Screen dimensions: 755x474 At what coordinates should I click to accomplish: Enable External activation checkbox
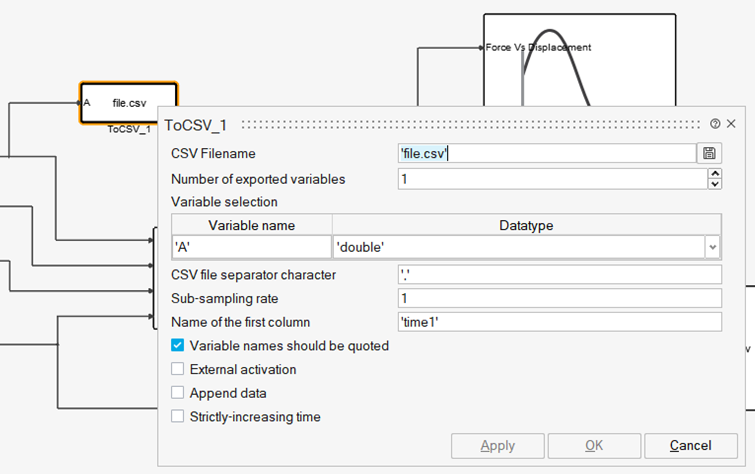[178, 370]
